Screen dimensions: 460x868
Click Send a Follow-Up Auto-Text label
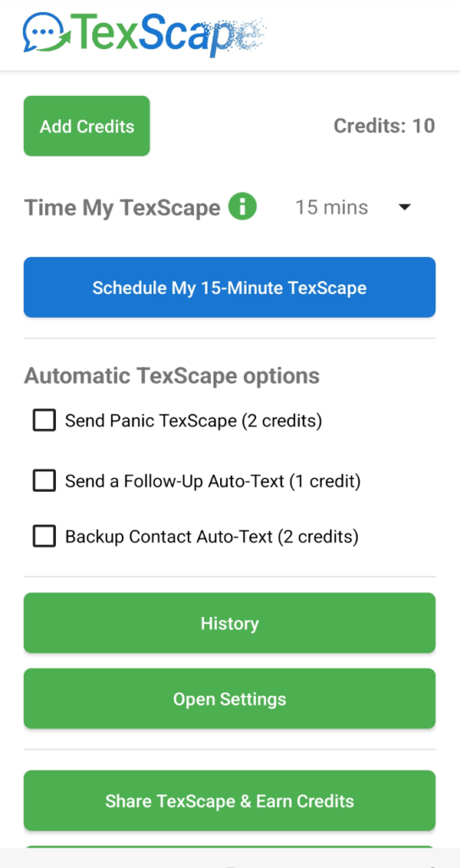(x=213, y=481)
